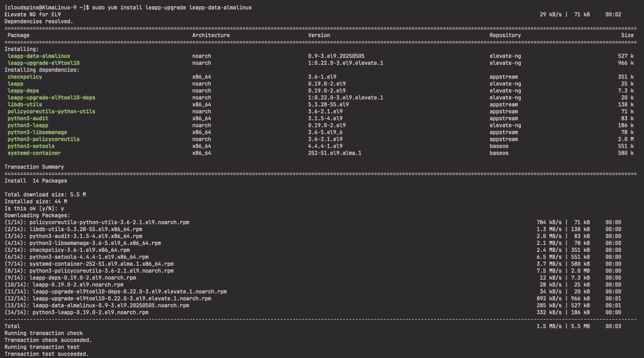Select python3-audit in the package table
Screen dimensions: 644x358
tap(28, 119)
